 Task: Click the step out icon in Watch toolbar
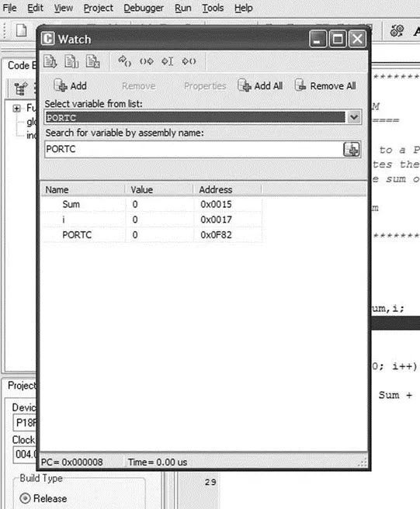[x=189, y=61]
